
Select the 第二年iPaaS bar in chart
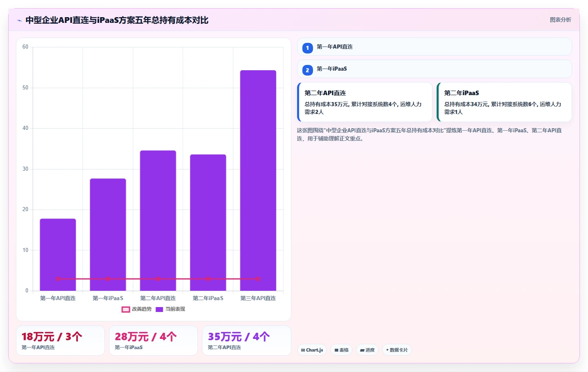click(208, 223)
